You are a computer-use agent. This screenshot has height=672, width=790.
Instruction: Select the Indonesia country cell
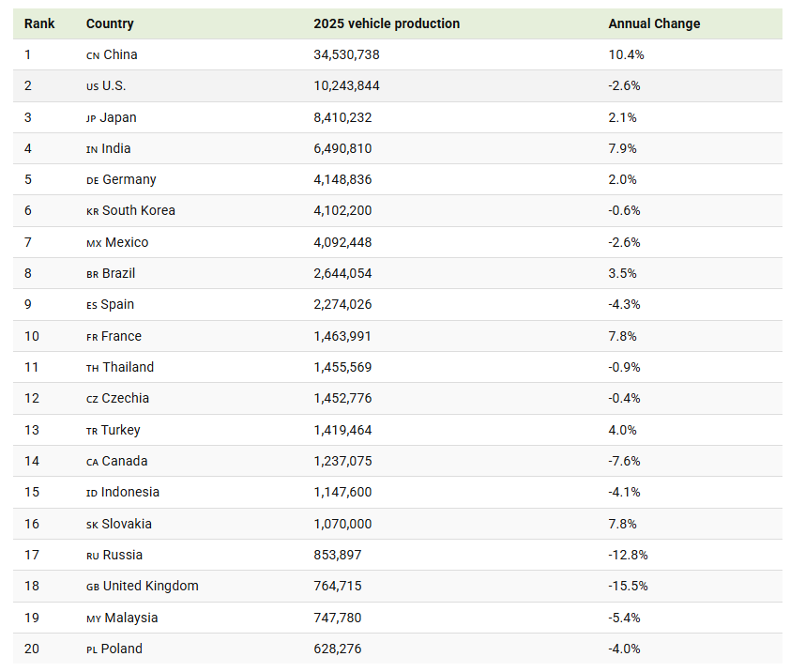pyautogui.click(x=122, y=492)
